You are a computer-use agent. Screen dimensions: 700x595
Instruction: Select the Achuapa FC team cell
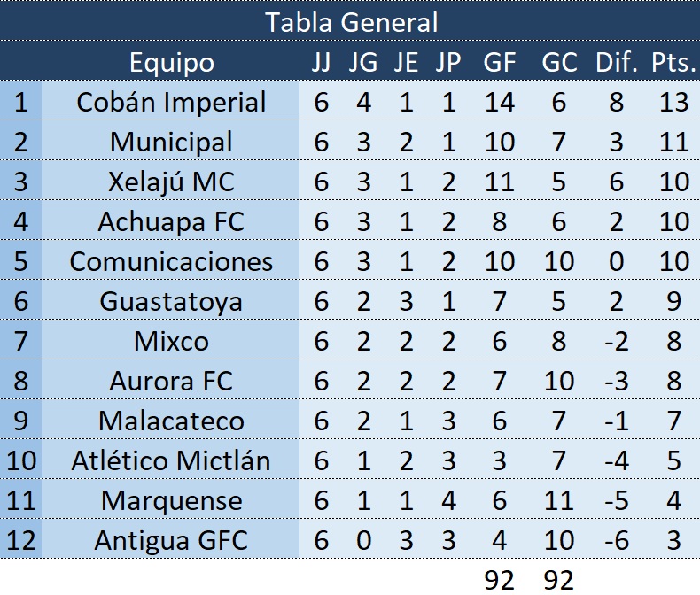[171, 221]
